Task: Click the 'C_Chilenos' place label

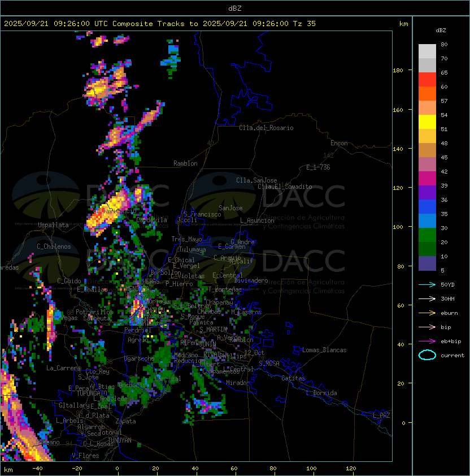Action: point(54,246)
